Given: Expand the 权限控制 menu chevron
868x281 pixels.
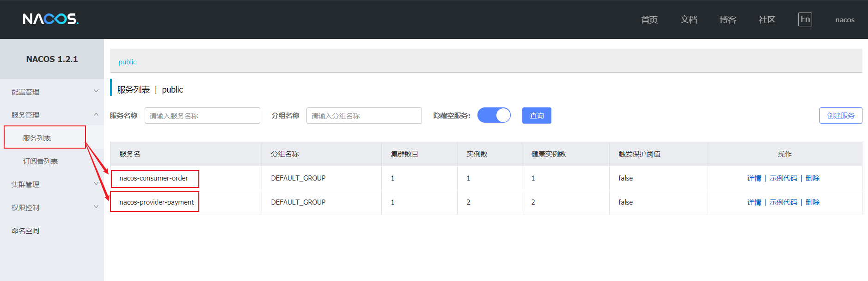Looking at the screenshot, I should [96, 207].
